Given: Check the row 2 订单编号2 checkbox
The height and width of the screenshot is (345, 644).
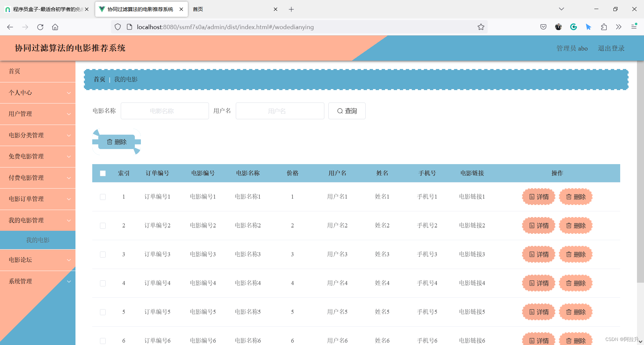Looking at the screenshot, I should click(x=103, y=226).
